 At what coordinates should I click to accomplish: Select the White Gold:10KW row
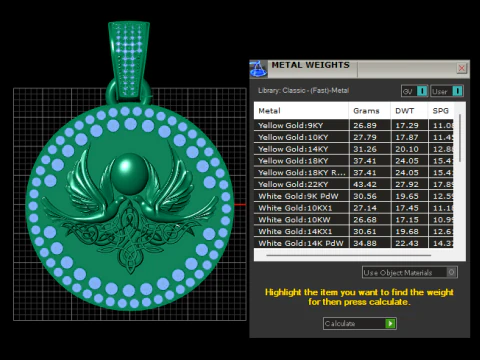[354, 220]
